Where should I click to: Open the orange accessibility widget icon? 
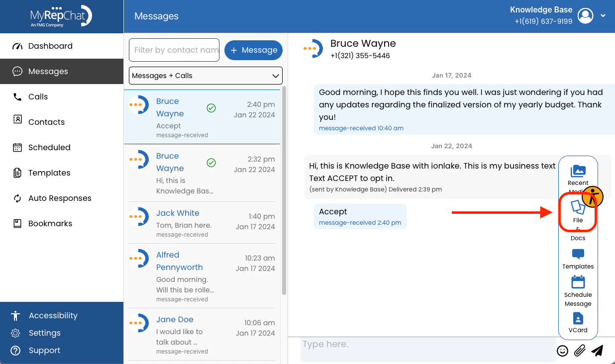(593, 196)
